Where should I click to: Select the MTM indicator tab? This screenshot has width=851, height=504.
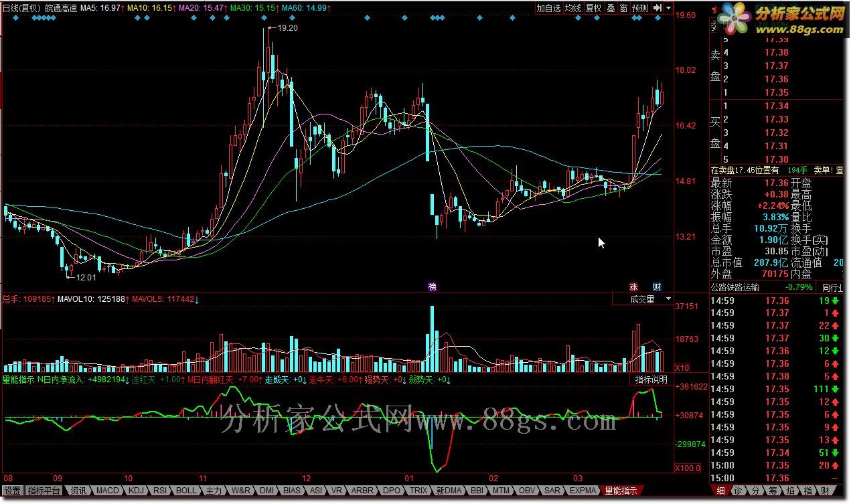coord(502,491)
